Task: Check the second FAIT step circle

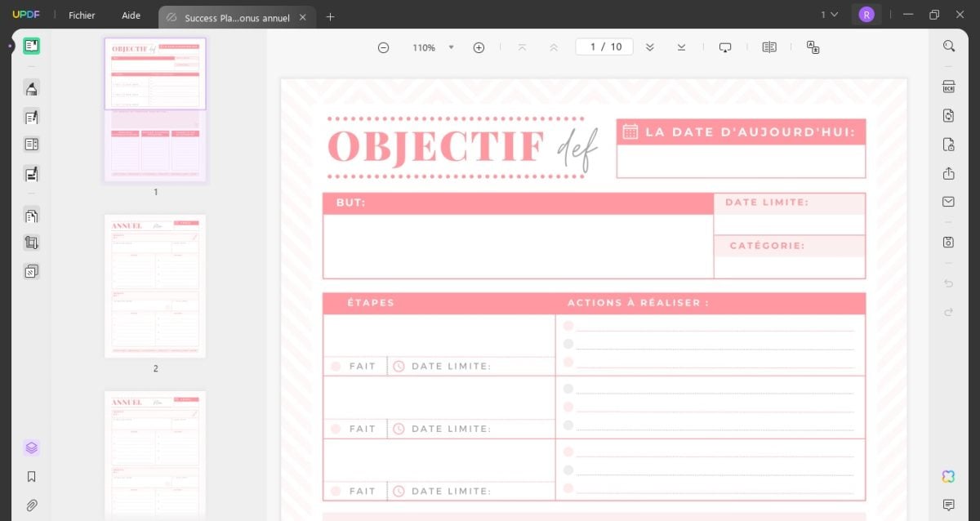Action: click(336, 429)
